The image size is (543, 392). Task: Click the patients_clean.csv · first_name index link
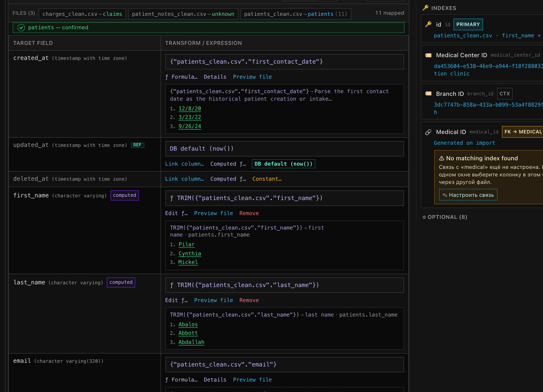(487, 35)
